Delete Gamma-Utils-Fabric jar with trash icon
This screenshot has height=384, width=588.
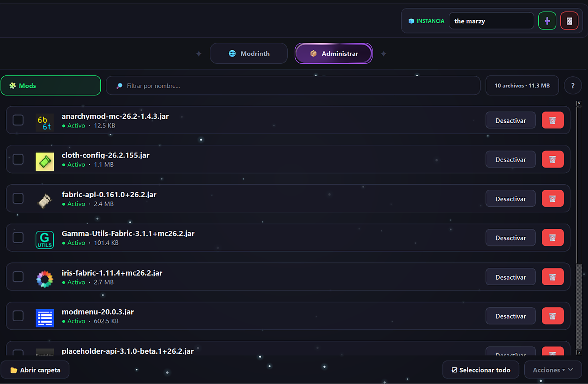[552, 238]
